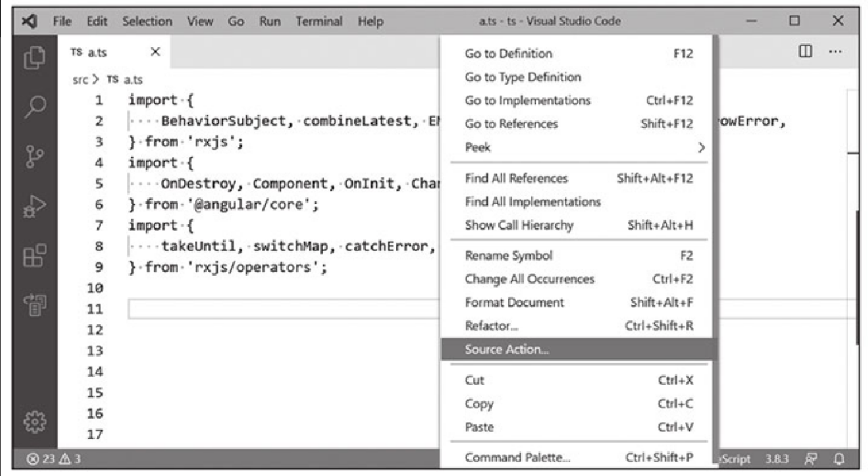Choose Change All Occurrences
The width and height of the screenshot is (868, 476).
tap(578, 279)
